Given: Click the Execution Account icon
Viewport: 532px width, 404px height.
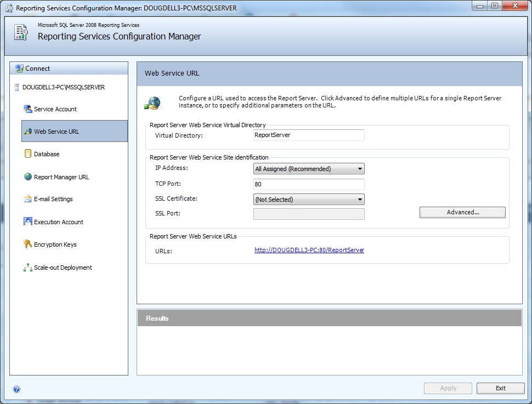Looking at the screenshot, I should tap(28, 221).
